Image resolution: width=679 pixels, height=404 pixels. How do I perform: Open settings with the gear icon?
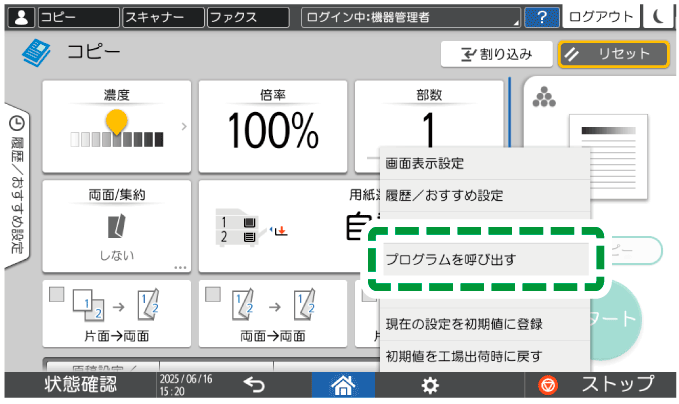tap(430, 385)
